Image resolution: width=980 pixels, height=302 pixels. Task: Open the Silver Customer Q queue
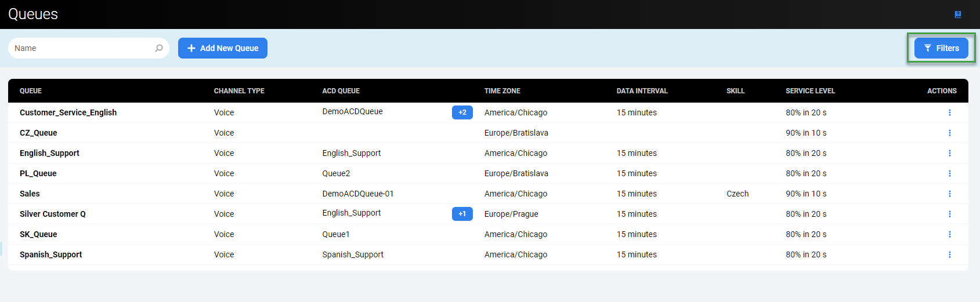pyautogui.click(x=53, y=214)
